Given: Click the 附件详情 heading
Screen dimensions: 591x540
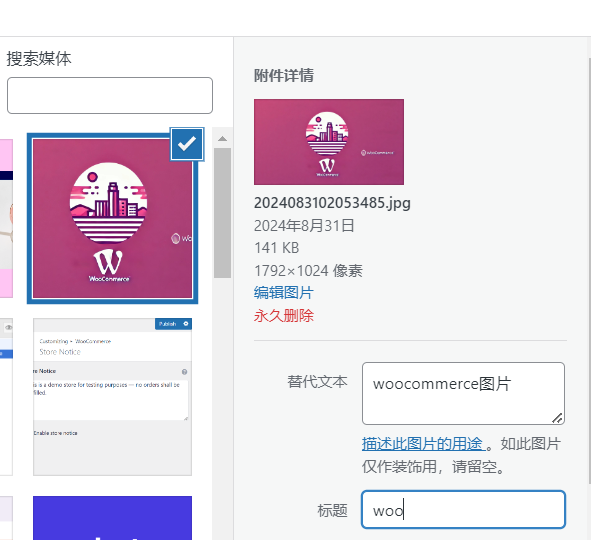Looking at the screenshot, I should click(x=283, y=75).
